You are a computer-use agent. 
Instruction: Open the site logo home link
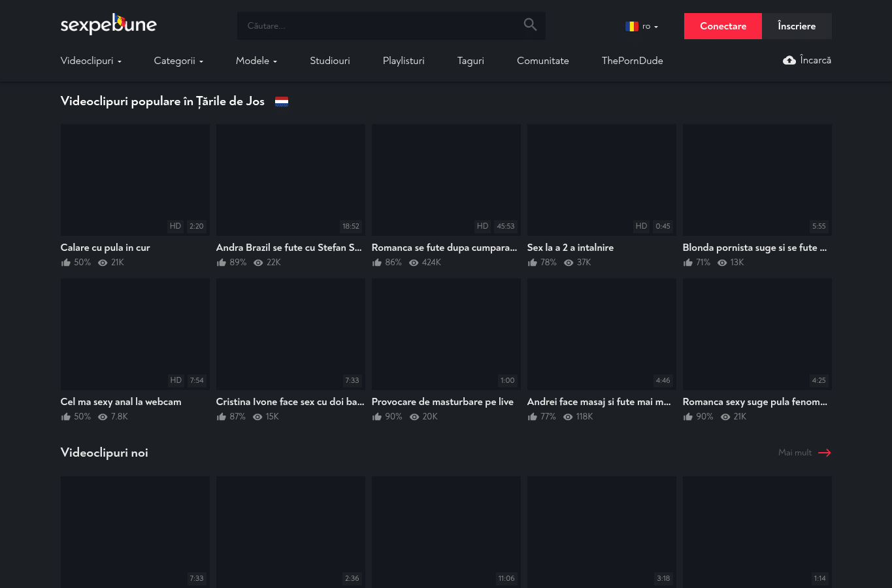[108, 24]
